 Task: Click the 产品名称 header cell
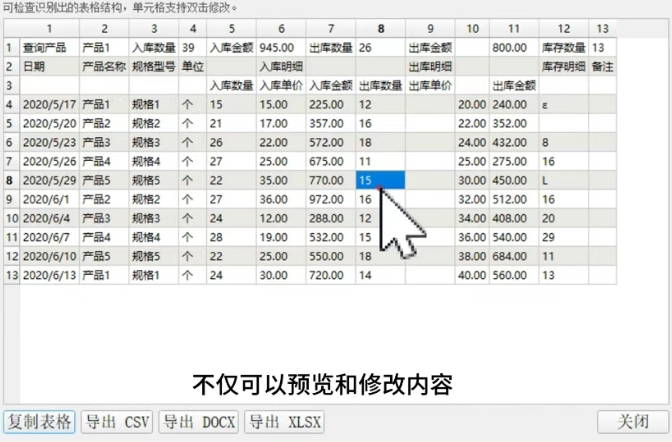(104, 66)
